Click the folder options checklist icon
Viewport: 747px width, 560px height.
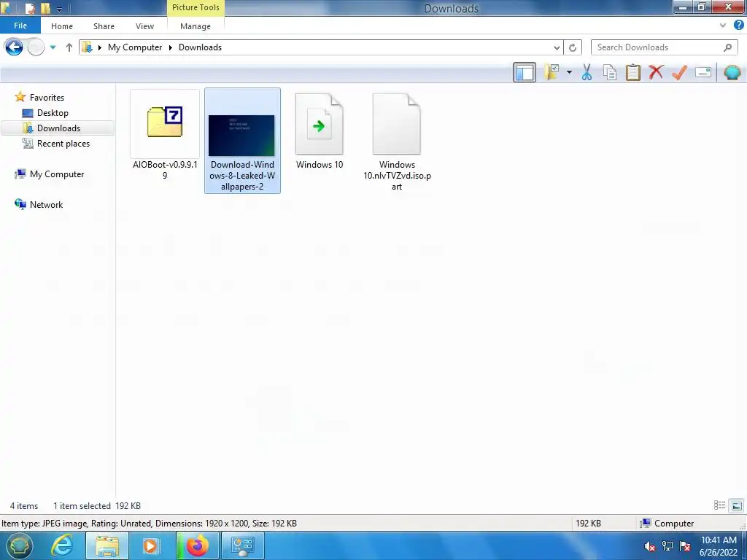551,72
